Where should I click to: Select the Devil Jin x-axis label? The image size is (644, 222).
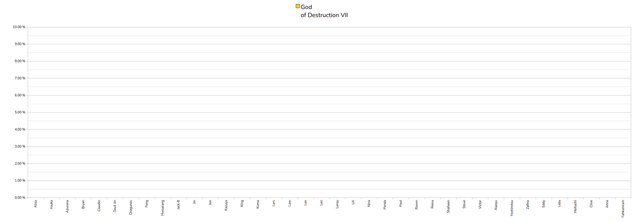(x=115, y=206)
